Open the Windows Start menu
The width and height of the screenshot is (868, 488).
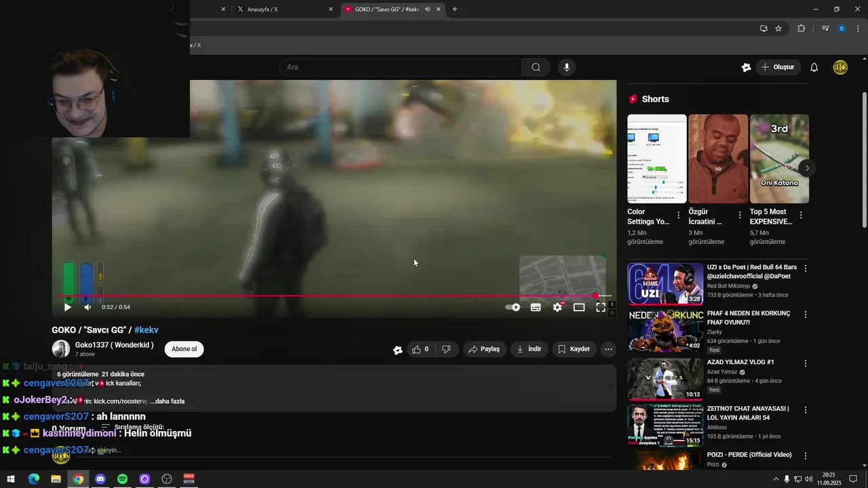(x=11, y=479)
